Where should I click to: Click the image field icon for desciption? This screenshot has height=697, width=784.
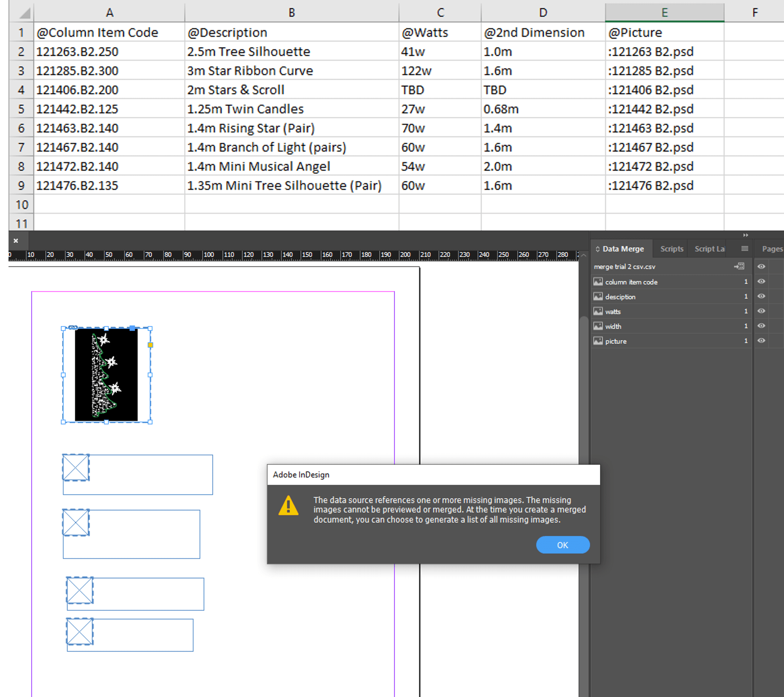tap(597, 296)
